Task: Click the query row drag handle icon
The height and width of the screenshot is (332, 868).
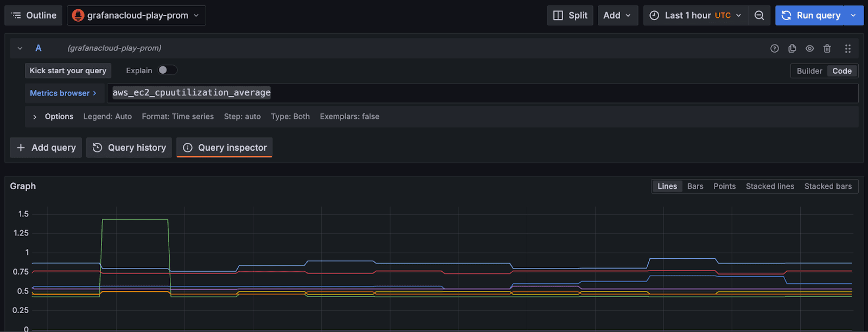Action: tap(848, 48)
